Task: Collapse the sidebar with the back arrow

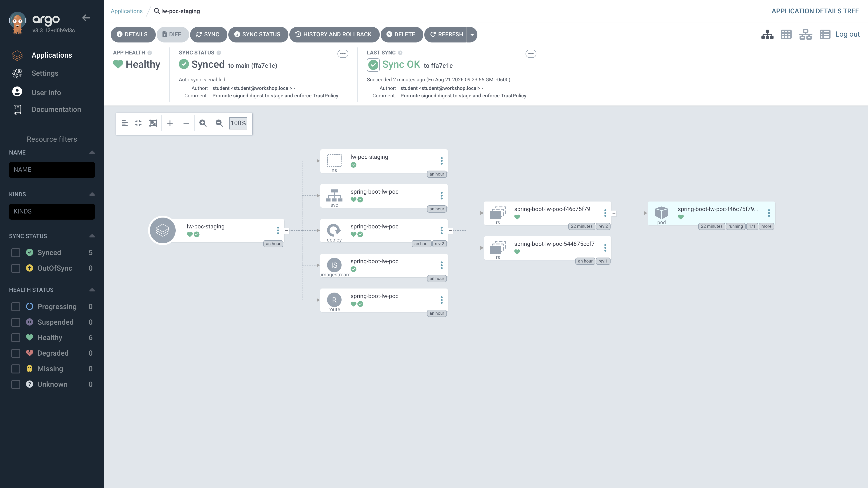Action: tap(86, 18)
